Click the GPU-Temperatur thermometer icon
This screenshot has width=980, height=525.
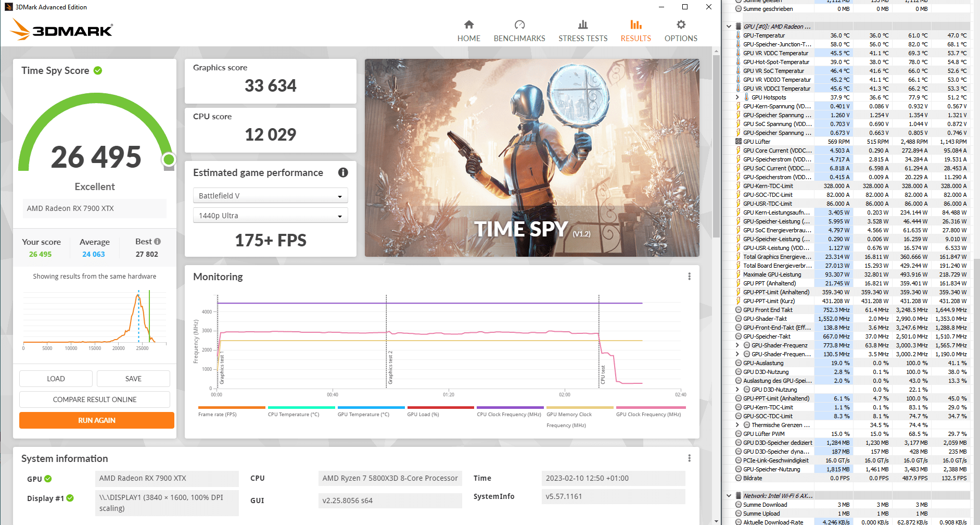tap(738, 35)
